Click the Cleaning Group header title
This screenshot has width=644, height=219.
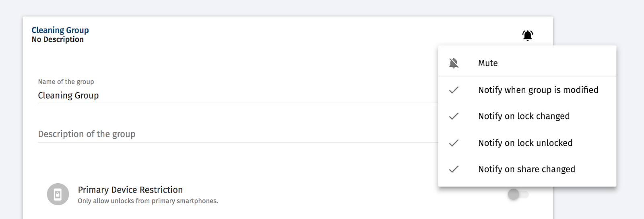coord(60,30)
